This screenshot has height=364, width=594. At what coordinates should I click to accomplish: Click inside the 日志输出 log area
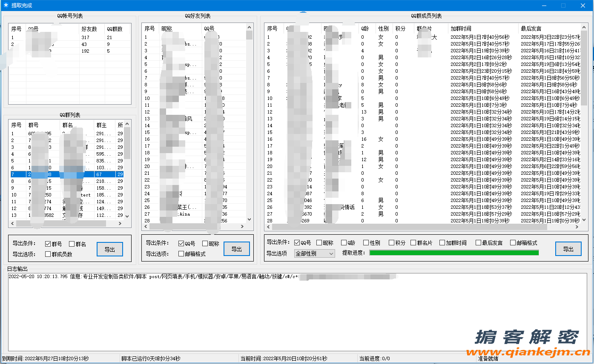pyautogui.click(x=297, y=312)
